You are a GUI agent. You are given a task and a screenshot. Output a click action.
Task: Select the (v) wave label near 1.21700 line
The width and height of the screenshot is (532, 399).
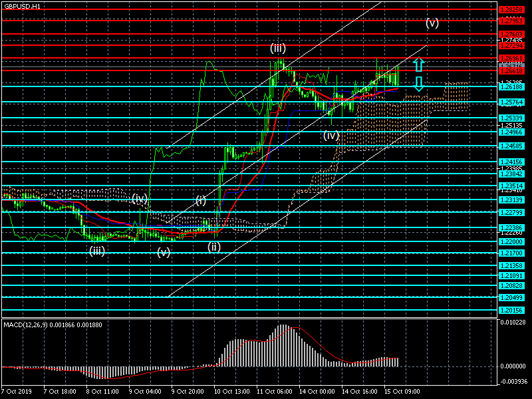(164, 253)
